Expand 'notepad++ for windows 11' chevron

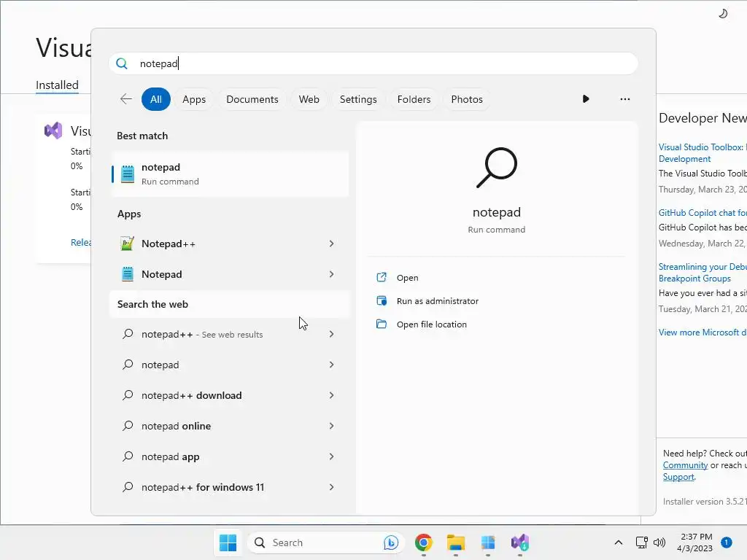[332, 487]
